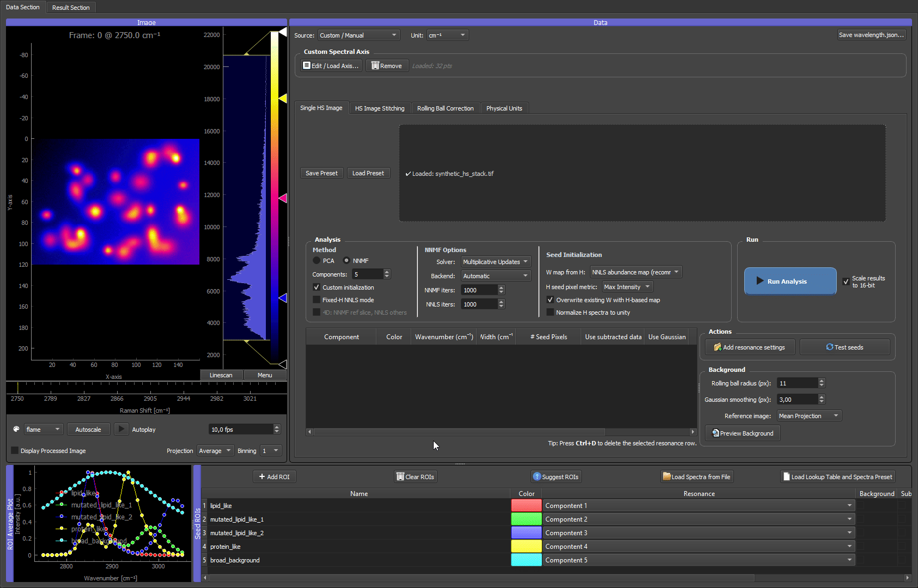Screen dimensions: 918x588
Task: Click magenta colormap tick marker
Action: (x=283, y=198)
